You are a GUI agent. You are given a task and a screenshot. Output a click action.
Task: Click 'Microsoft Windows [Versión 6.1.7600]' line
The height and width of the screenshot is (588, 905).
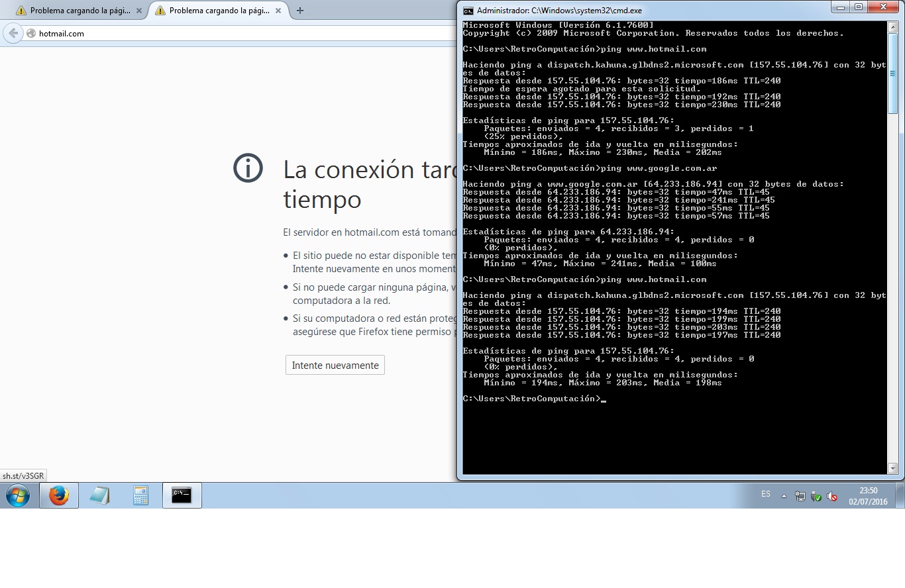(x=558, y=25)
